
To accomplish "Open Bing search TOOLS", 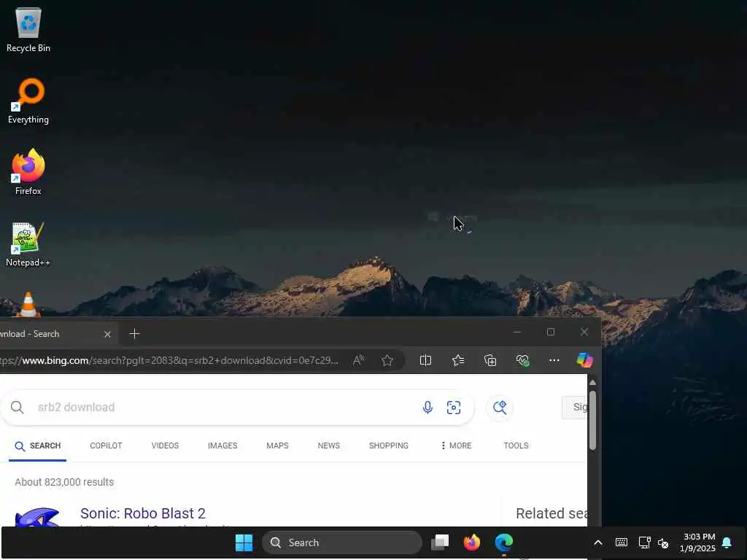I will point(516,446).
